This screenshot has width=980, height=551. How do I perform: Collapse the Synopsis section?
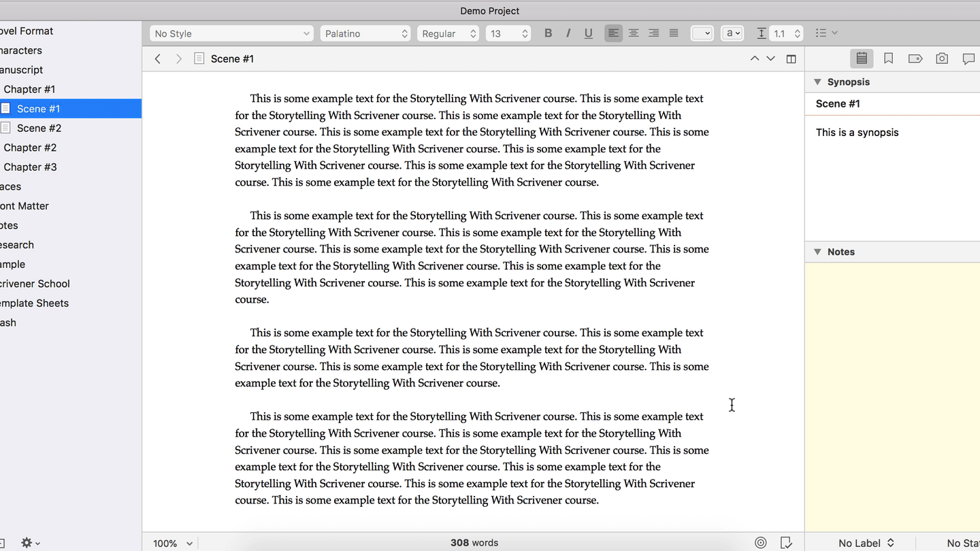(x=817, y=82)
